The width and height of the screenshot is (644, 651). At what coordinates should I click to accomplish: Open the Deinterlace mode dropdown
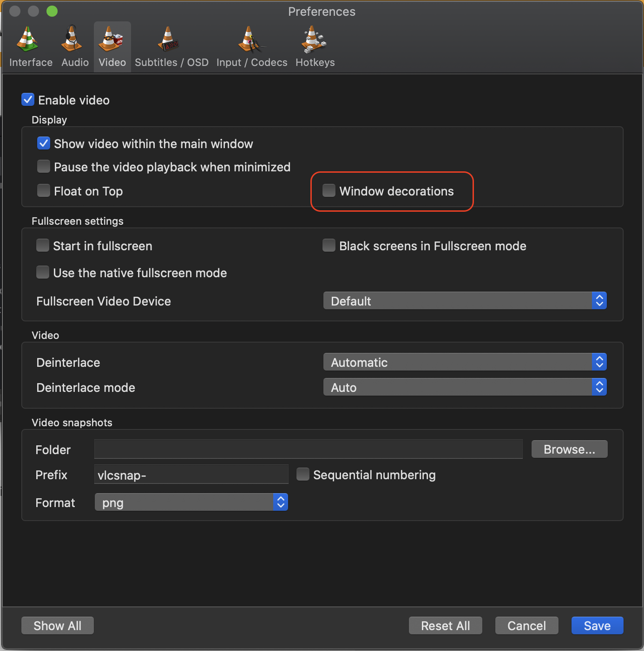(x=465, y=387)
